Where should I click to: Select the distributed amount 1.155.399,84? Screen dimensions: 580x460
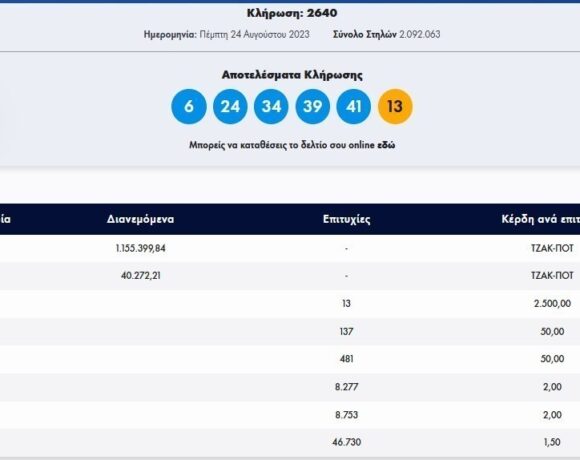tap(141, 248)
